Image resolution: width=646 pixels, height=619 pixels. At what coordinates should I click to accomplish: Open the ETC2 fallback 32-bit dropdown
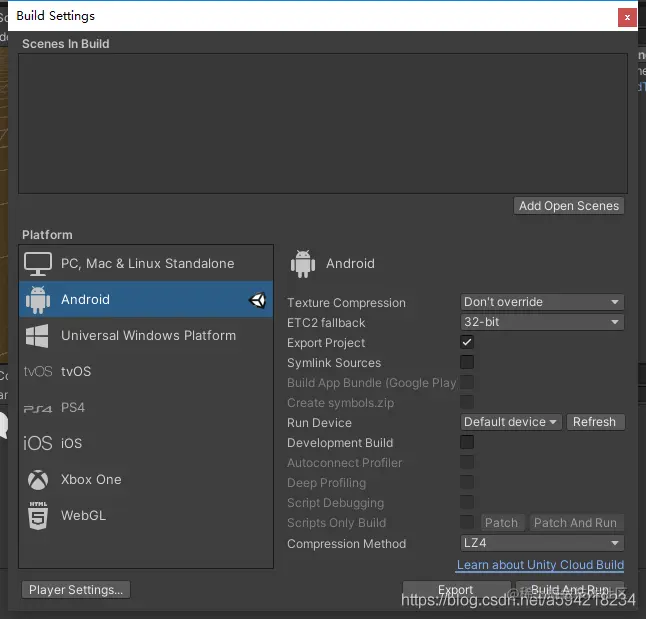point(542,322)
